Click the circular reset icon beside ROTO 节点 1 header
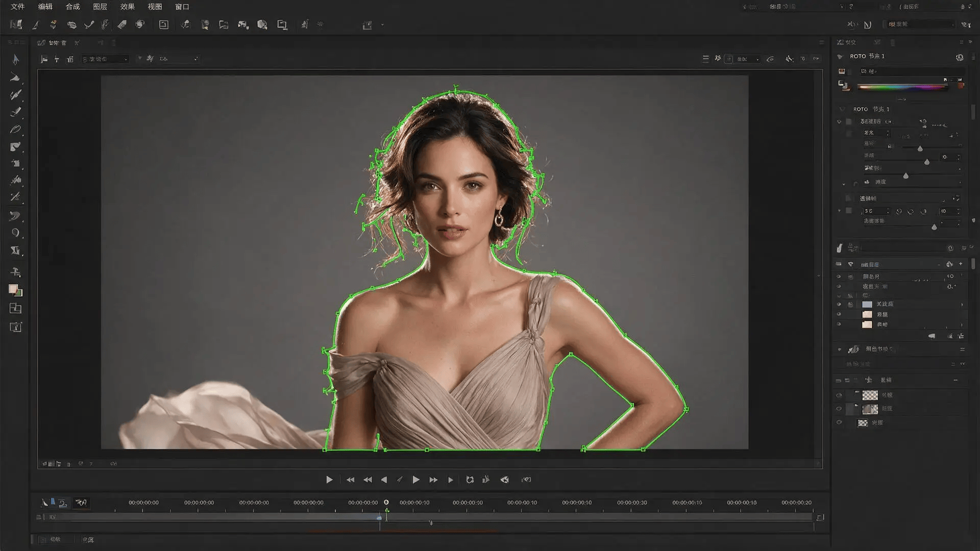Viewport: 980px width, 551px height. (960, 57)
